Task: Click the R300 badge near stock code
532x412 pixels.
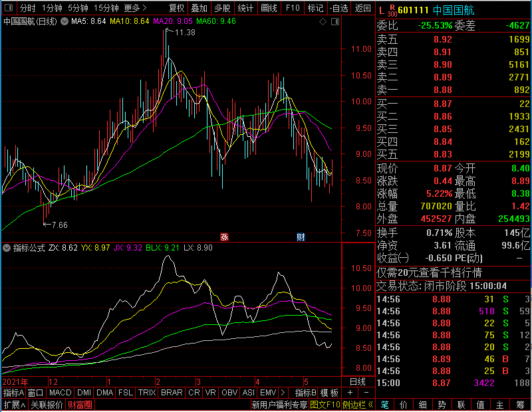Action: tap(392, 11)
